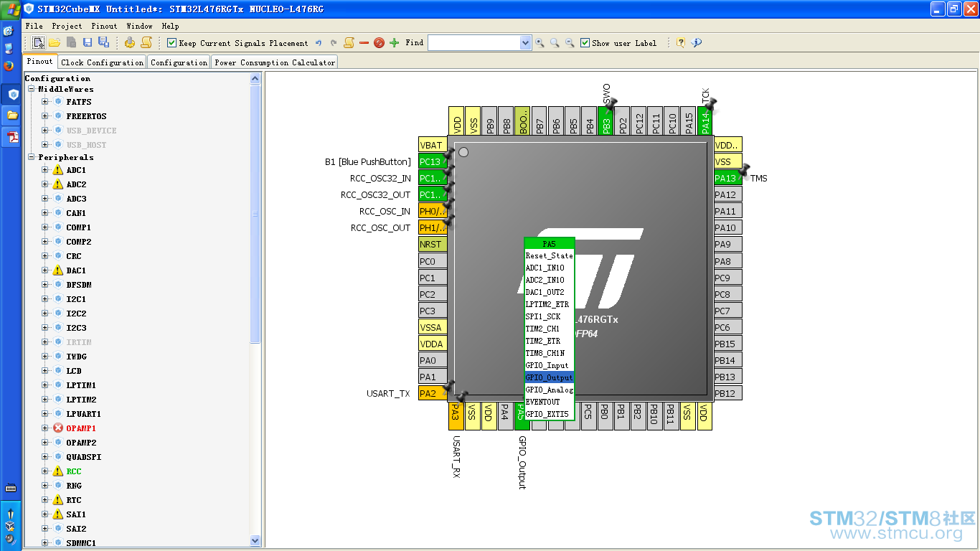The height and width of the screenshot is (551, 980).
Task: Click the Redo arrow in toolbar
Action: pyautogui.click(x=334, y=43)
